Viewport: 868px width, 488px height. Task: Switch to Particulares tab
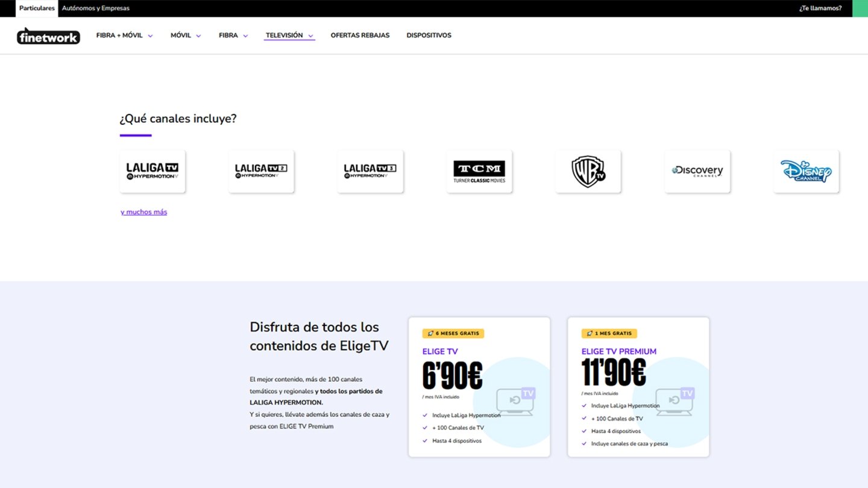pyautogui.click(x=37, y=8)
